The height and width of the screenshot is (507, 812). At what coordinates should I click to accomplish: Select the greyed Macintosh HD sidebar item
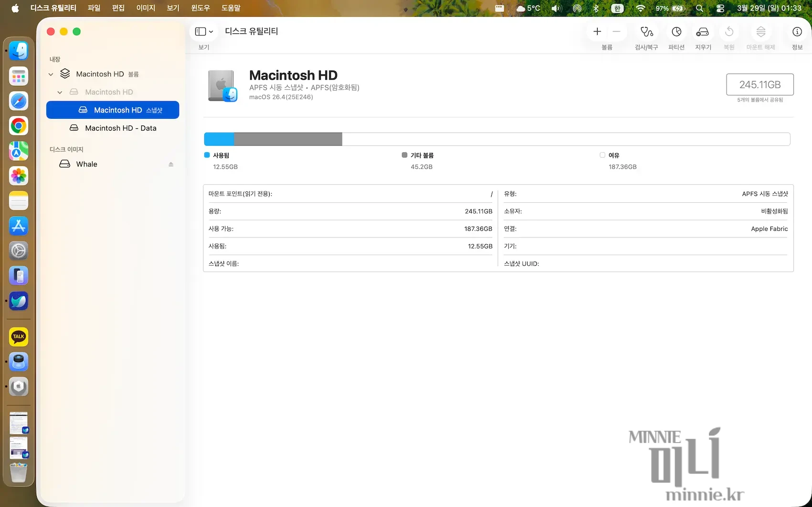[x=113, y=92]
